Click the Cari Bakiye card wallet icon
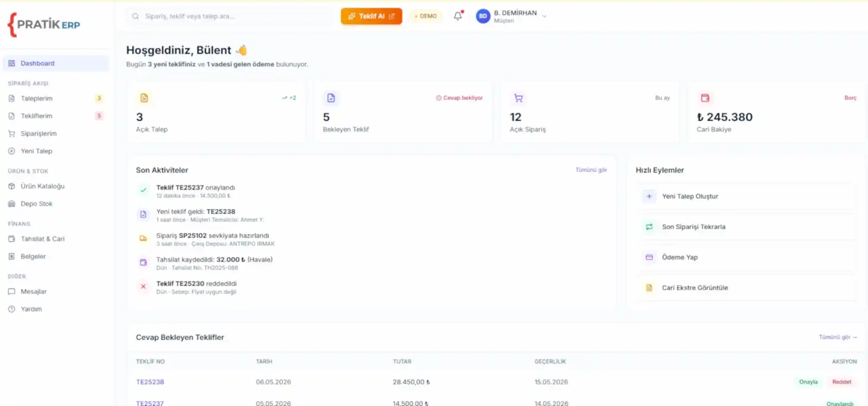 [x=705, y=98]
